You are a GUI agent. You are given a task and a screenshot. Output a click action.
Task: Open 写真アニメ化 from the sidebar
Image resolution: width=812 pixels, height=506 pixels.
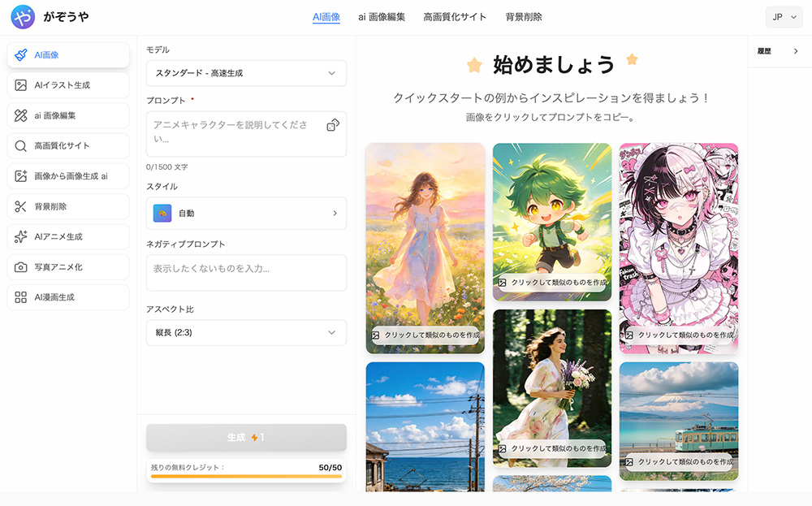tap(68, 267)
